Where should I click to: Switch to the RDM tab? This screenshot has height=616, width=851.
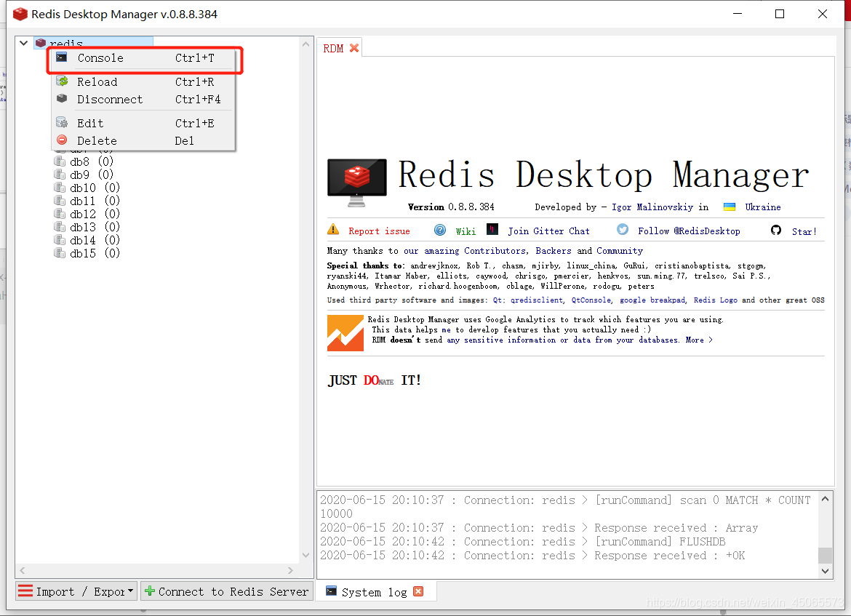(x=333, y=48)
